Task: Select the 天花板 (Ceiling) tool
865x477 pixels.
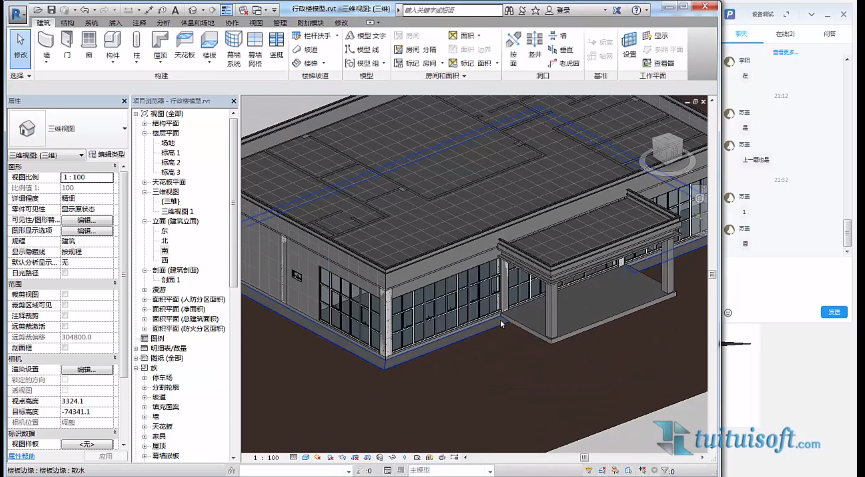Action: point(185,45)
